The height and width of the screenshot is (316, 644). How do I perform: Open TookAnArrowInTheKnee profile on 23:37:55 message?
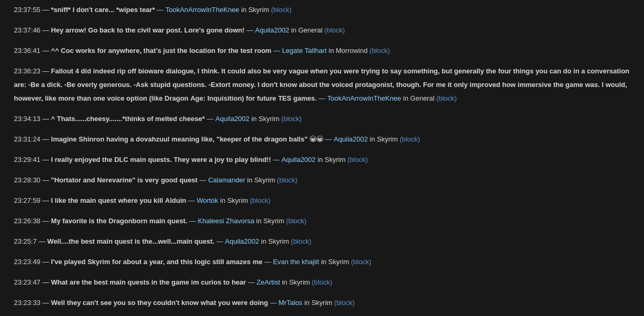[202, 10]
